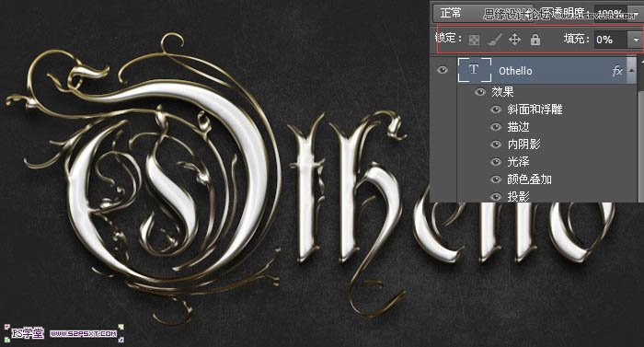Hide the 斜面和浮雕 effect
The height and width of the screenshot is (347, 644).
(x=496, y=110)
